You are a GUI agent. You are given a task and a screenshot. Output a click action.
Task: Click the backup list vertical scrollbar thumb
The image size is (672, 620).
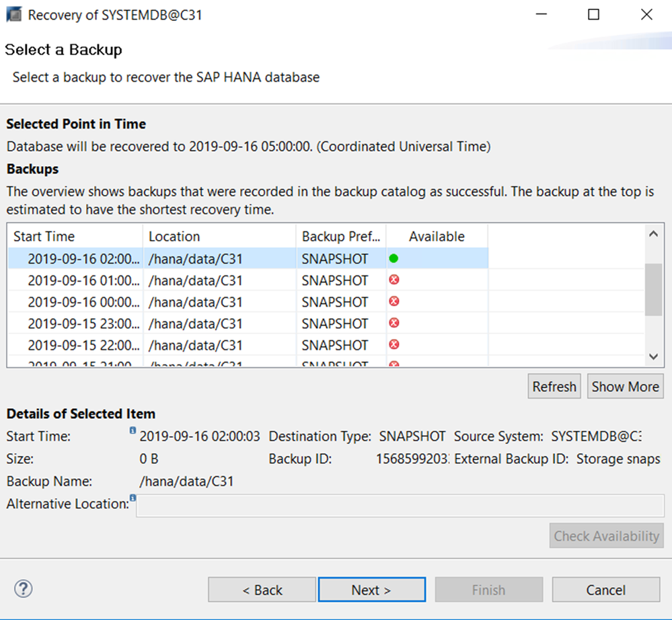tap(653, 290)
